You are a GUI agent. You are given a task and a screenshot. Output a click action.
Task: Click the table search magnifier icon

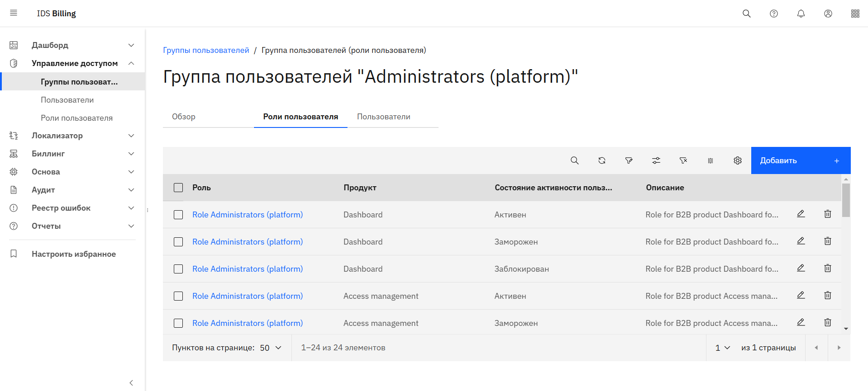574,160
